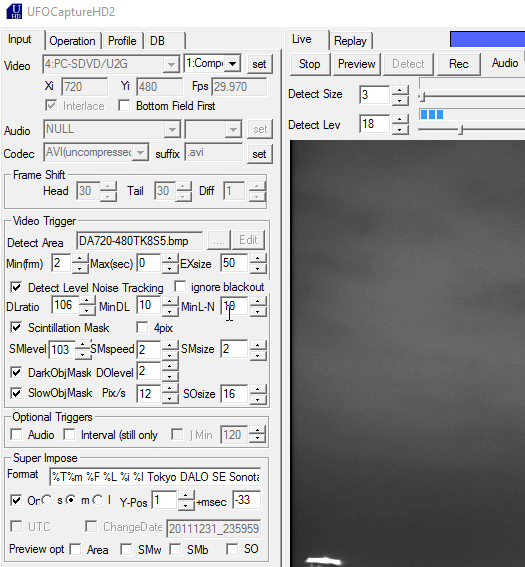Select the 's' superimpose size radio button

pyautogui.click(x=47, y=500)
